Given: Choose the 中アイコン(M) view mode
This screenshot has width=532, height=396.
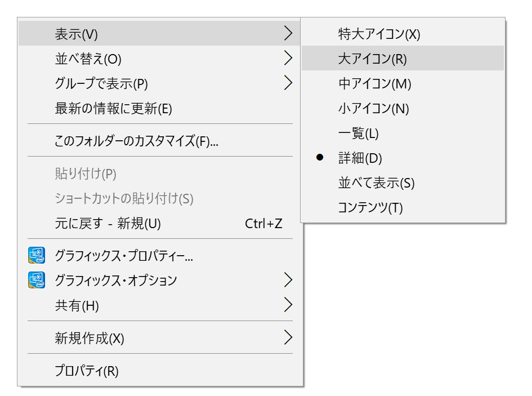Looking at the screenshot, I should (x=403, y=83).
